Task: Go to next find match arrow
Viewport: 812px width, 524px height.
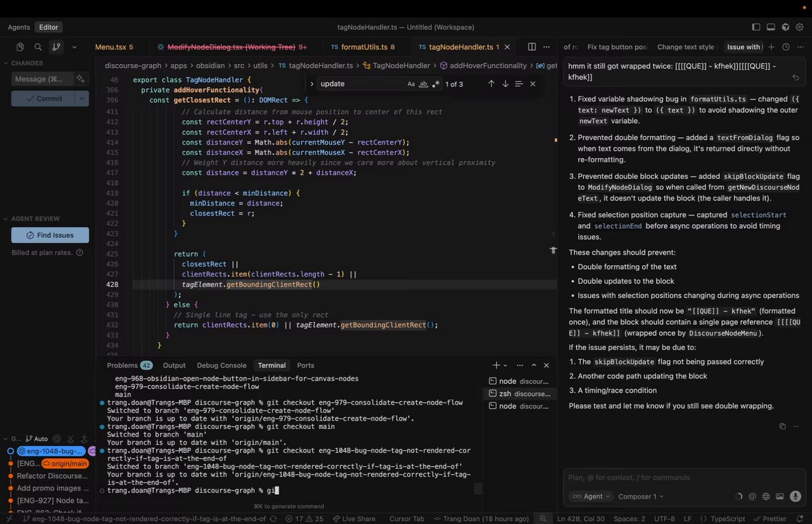Action: 505,84
